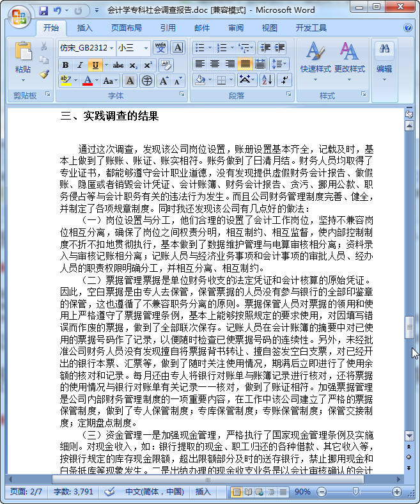Apply distributed alignment
The width and height of the screenshot is (420, 504).
(x=260, y=64)
